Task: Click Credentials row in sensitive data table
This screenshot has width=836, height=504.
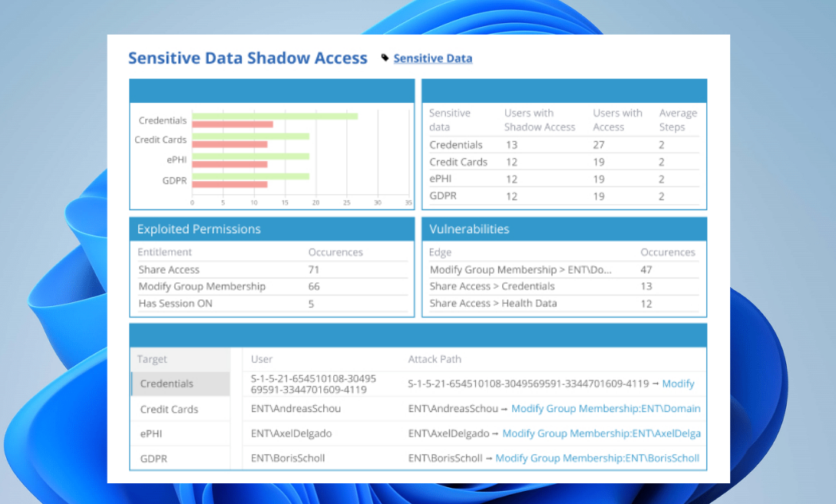Action: [564, 145]
